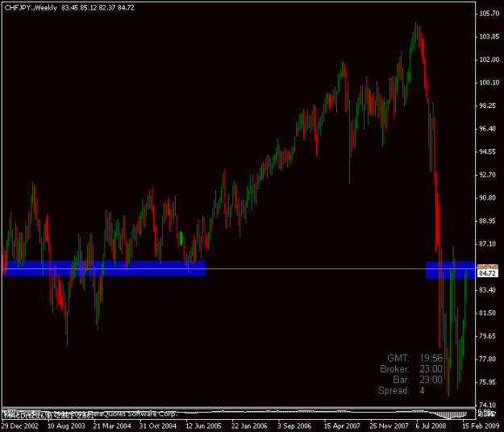Click the 105.70 price axis label
This screenshot has width=504, height=432.
pyautogui.click(x=489, y=14)
